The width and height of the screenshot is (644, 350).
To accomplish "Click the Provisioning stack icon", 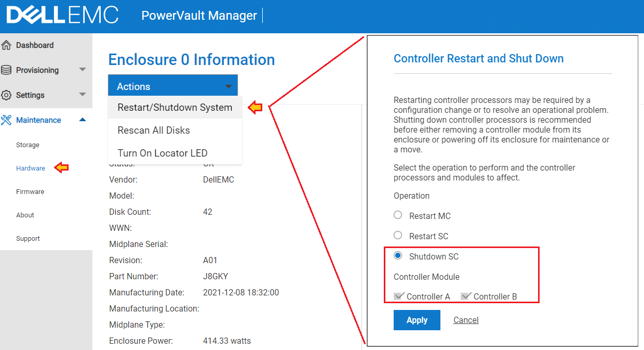I will (x=5, y=70).
